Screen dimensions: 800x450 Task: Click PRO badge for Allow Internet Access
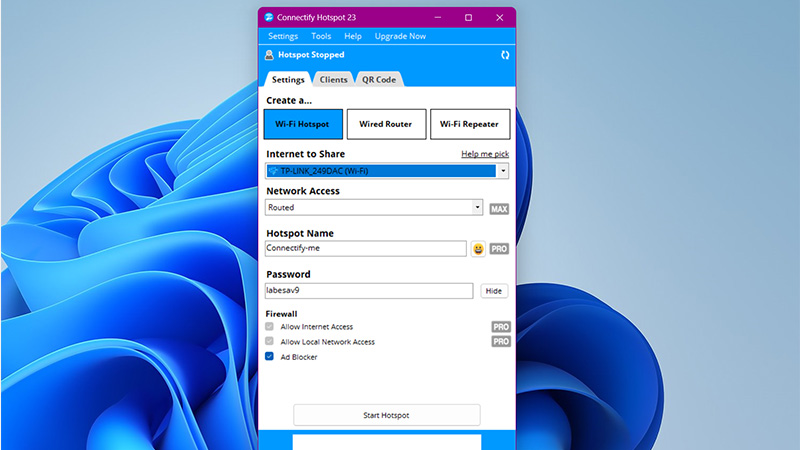[501, 327]
